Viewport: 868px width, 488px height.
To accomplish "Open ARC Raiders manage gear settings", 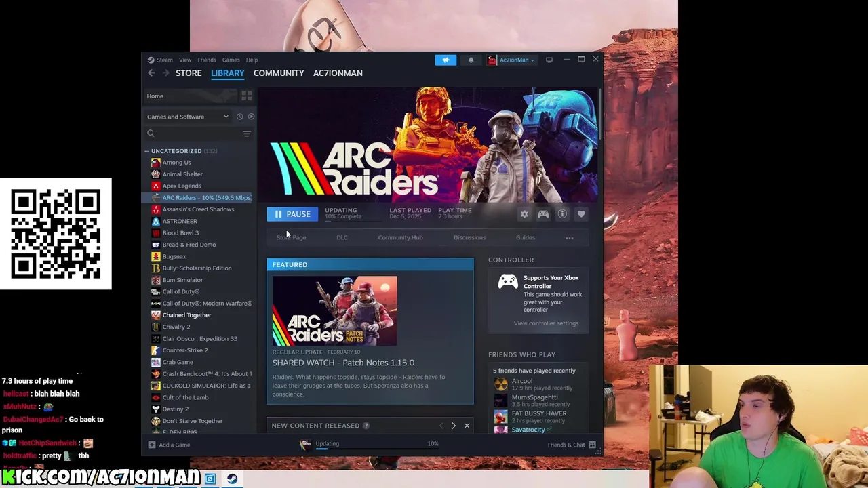I will pos(524,214).
